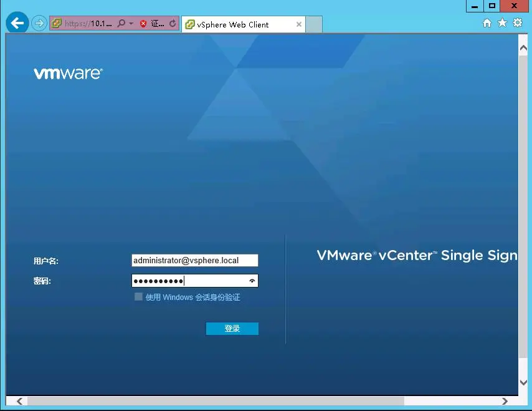532x411 pixels.
Task: Open browser tools gear icon
Action: 518,22
